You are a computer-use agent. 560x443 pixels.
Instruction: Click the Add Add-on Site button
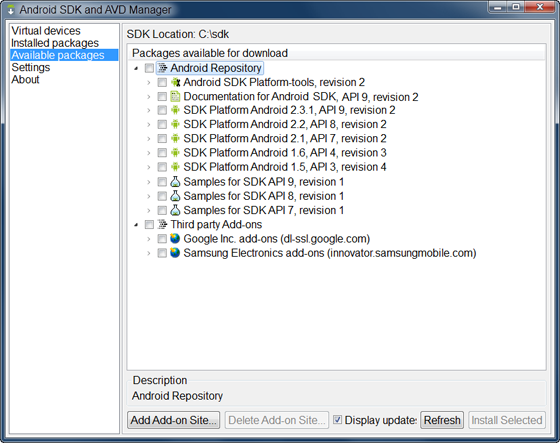[x=174, y=420]
